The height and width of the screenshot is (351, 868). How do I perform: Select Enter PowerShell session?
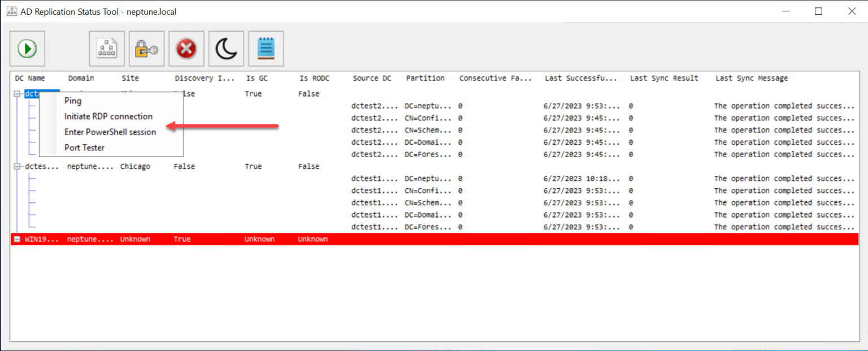coord(109,132)
